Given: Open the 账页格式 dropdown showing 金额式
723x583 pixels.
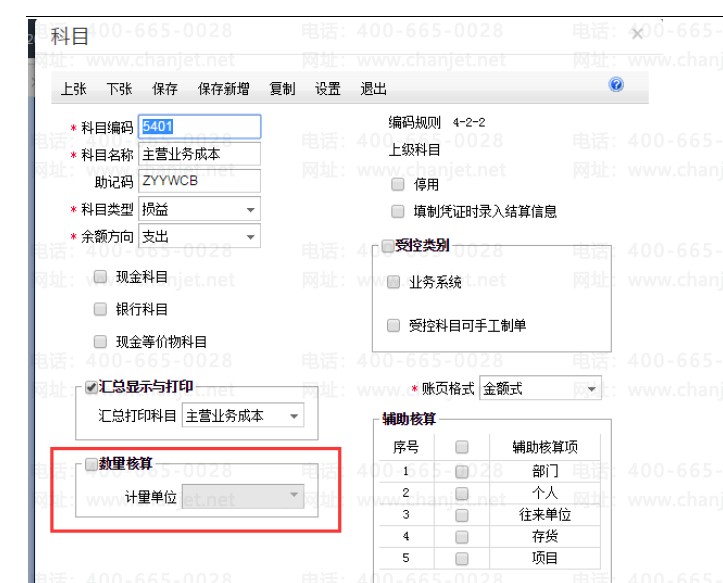Looking at the screenshot, I should (540, 388).
